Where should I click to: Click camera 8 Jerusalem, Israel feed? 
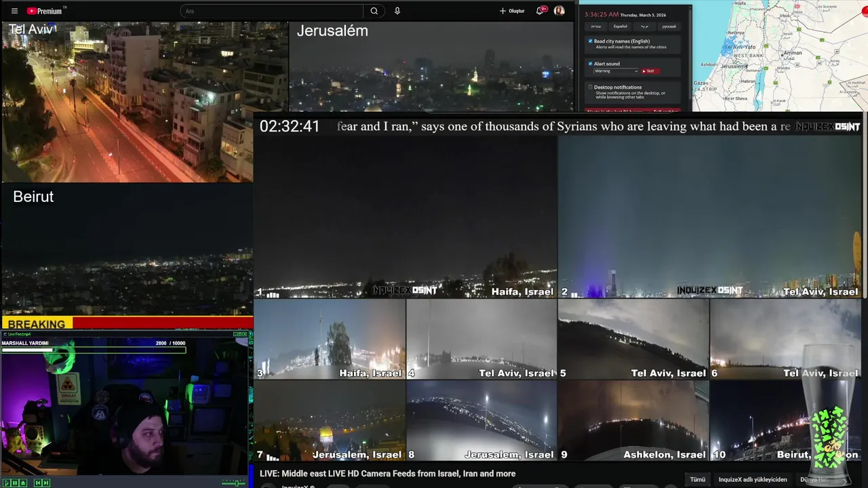[x=481, y=421]
